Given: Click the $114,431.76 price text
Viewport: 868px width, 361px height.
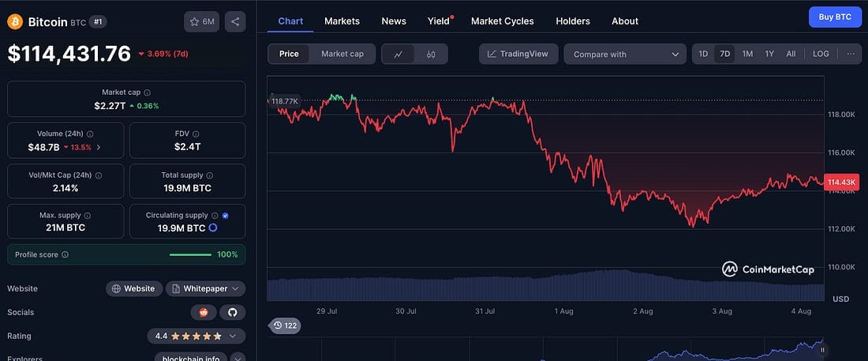Looking at the screenshot, I should [69, 53].
